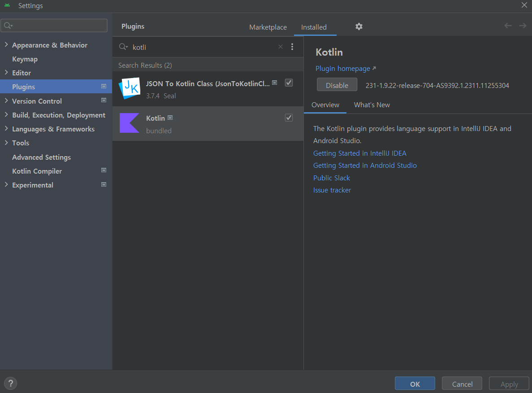Image resolution: width=532 pixels, height=393 pixels.
Task: Click the plugin search magnifier icon
Action: click(123, 47)
